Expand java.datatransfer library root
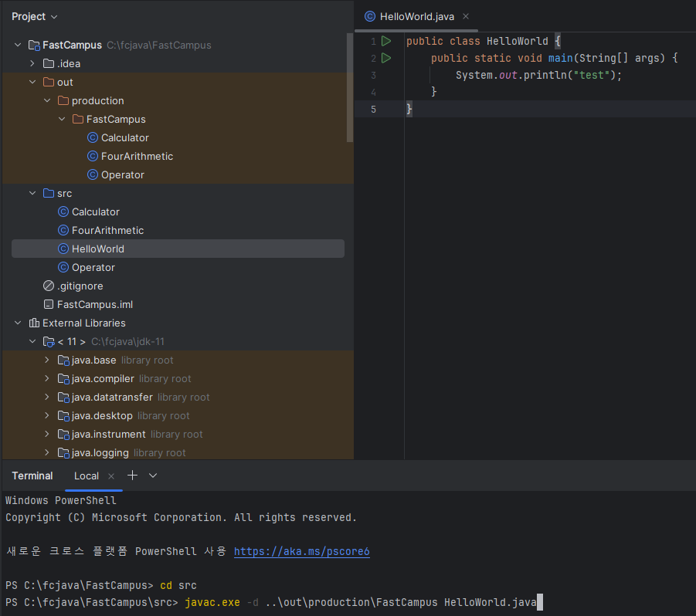Image resolution: width=696 pixels, height=616 pixels. pyautogui.click(x=47, y=397)
